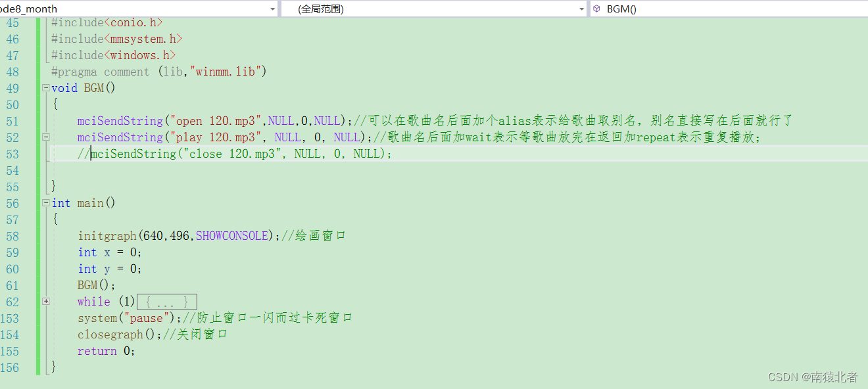Collapse the int main() function block
The height and width of the screenshot is (389, 868).
click(45, 202)
